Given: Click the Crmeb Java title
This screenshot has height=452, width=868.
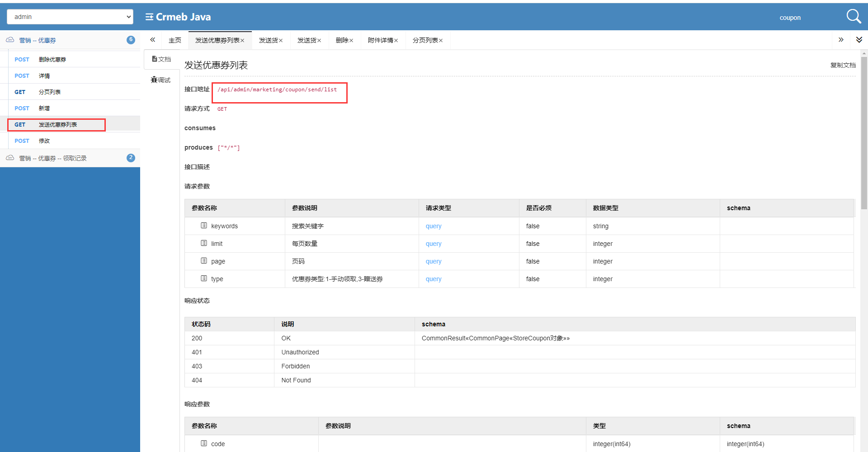Looking at the screenshot, I should coord(183,17).
